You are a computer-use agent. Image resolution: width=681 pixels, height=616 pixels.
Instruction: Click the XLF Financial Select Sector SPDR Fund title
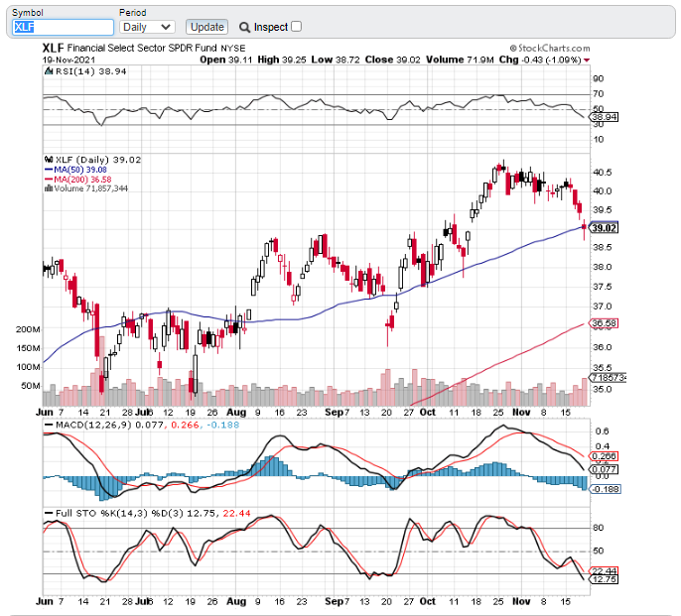coord(144,48)
